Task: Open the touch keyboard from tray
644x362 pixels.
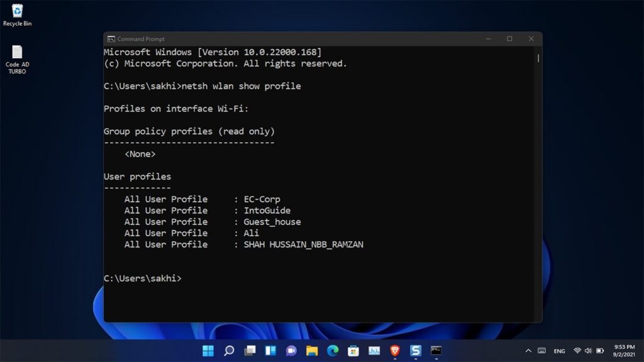Action: click(541, 351)
